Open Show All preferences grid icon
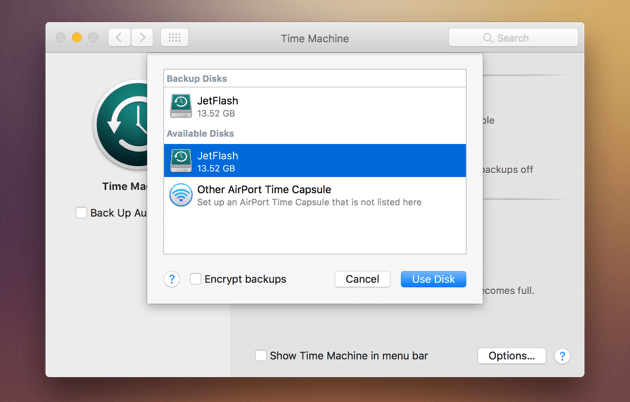Screen dimensions: 630x402 coord(174,38)
